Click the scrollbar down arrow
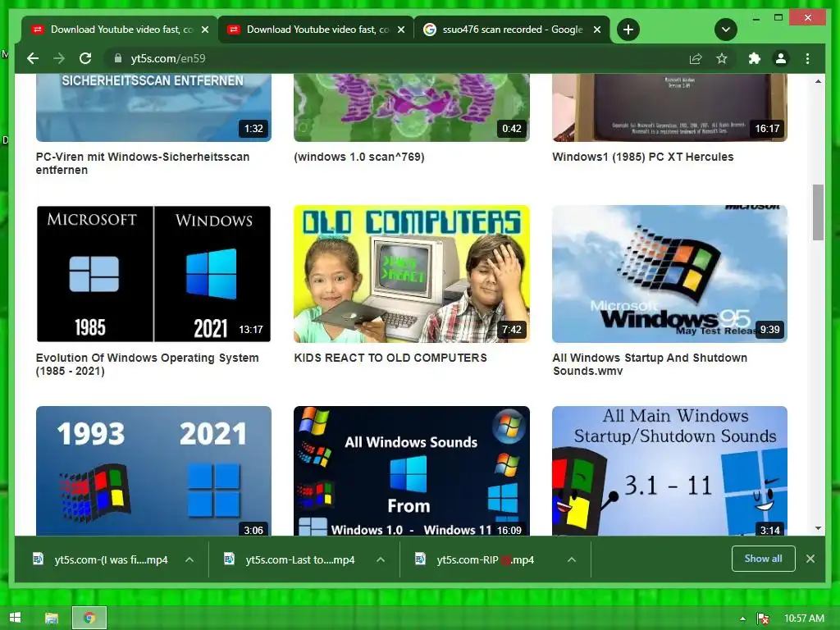This screenshot has width=840, height=630. [x=818, y=528]
